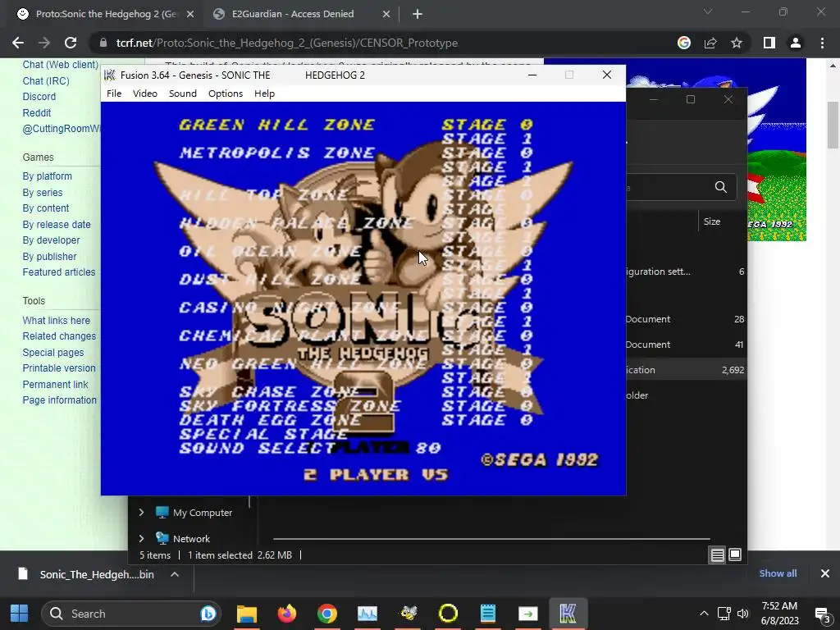This screenshot has width=840, height=630.
Task: Click Show all downloads
Action: [x=778, y=573]
